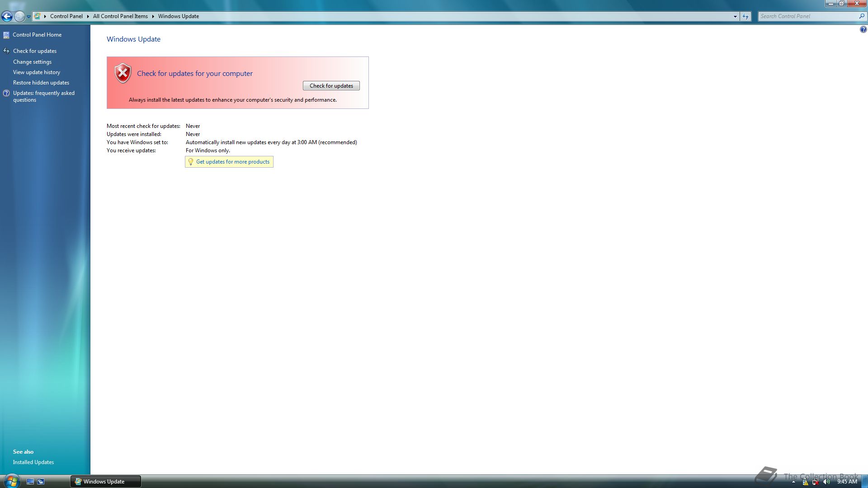868x488 pixels.
Task: Expand arrow after Control Panel breadcrumb
Action: (x=88, y=16)
